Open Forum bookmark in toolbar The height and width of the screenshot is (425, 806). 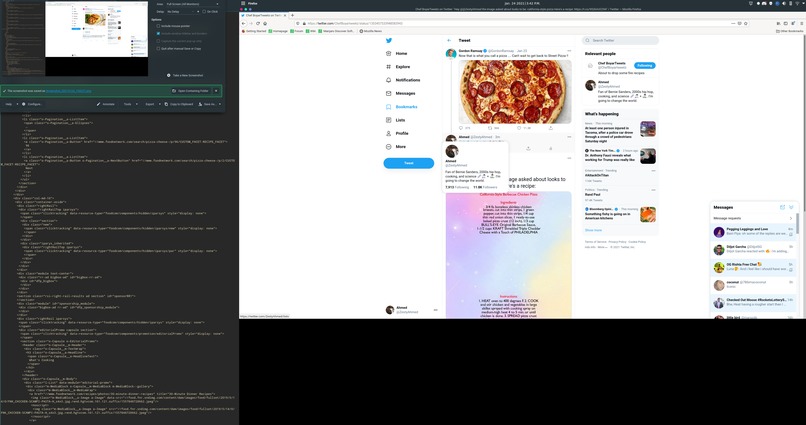point(297,31)
